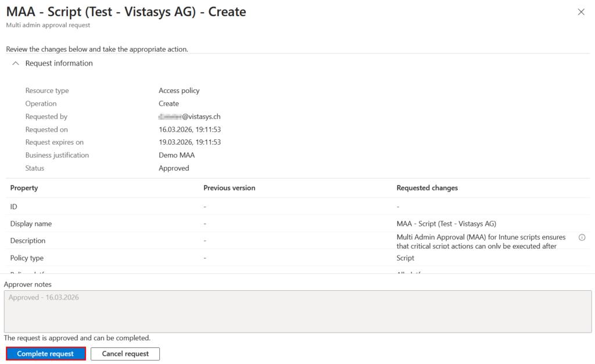Click the approval confirmation message text
This screenshot has height=364, width=595.
coord(76,338)
